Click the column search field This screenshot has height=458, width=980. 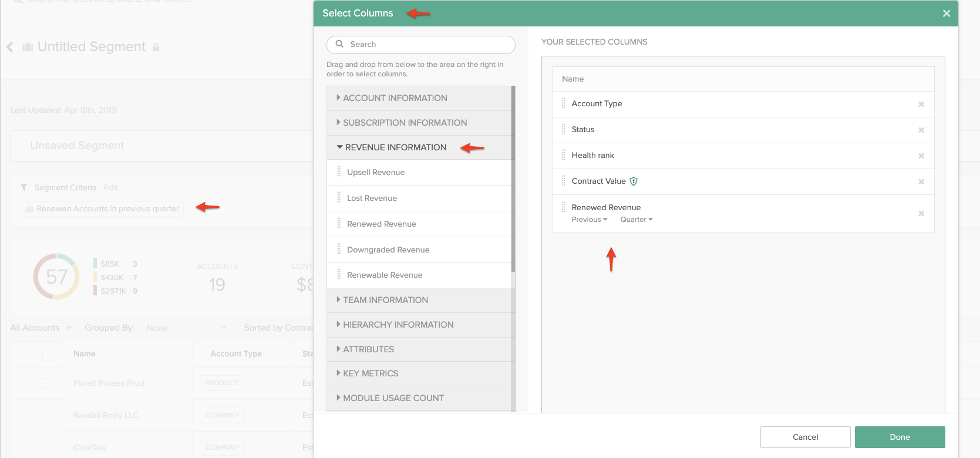pyautogui.click(x=421, y=45)
